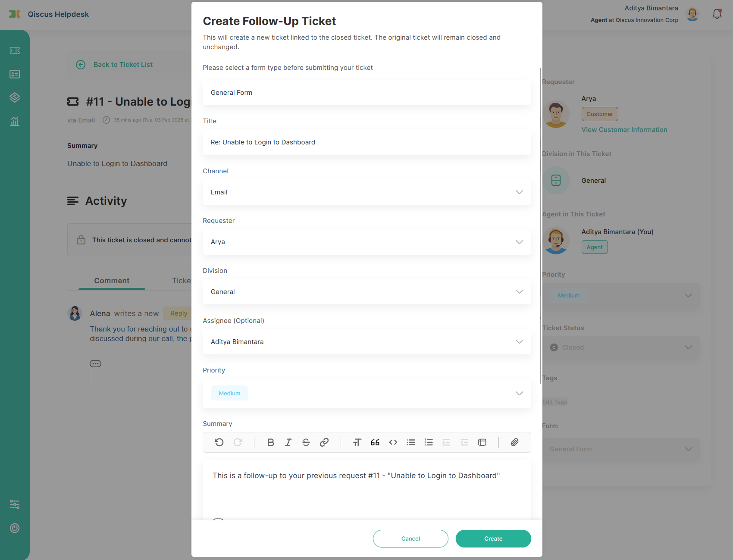Click the dialog's vertical scrollbar
Screen dimensions: 733x560
(541, 225)
